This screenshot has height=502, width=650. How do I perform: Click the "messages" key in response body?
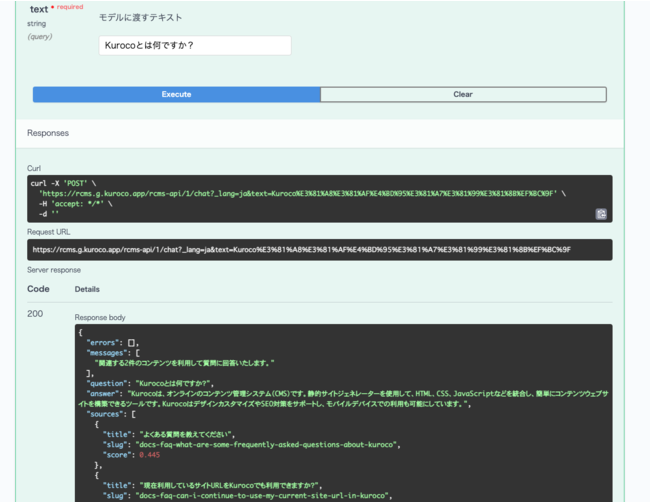[x=110, y=353]
